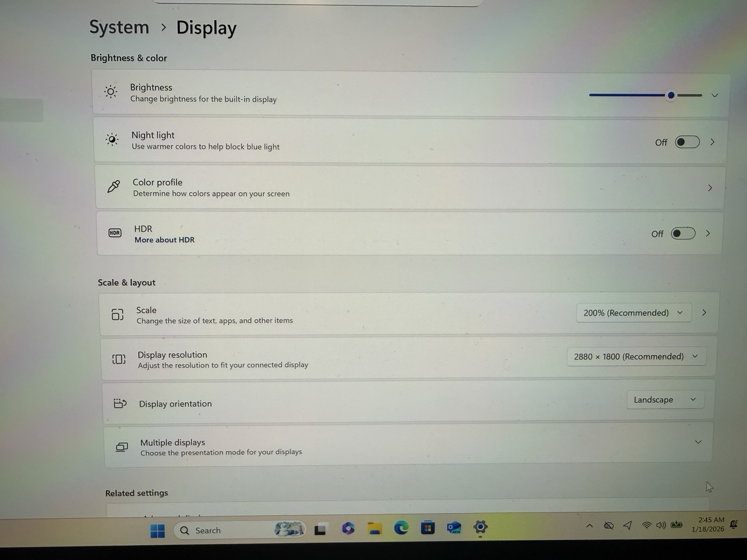
Task: Click the search highlight image in Search box
Action: click(x=289, y=529)
